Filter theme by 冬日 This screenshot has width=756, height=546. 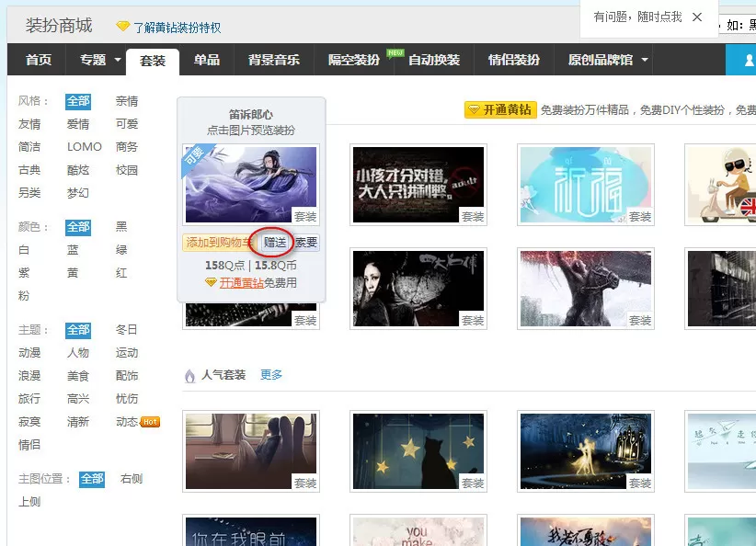click(127, 330)
